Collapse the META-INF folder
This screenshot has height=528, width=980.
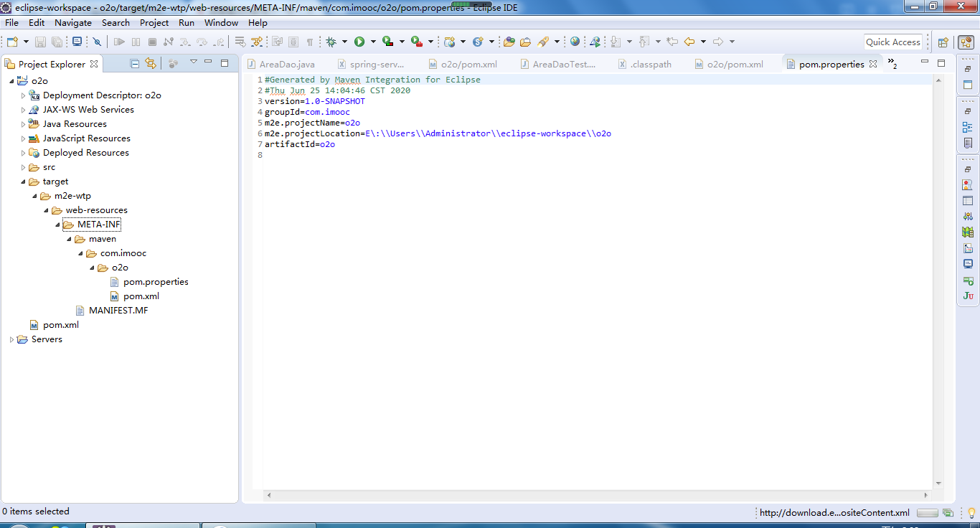tap(57, 225)
